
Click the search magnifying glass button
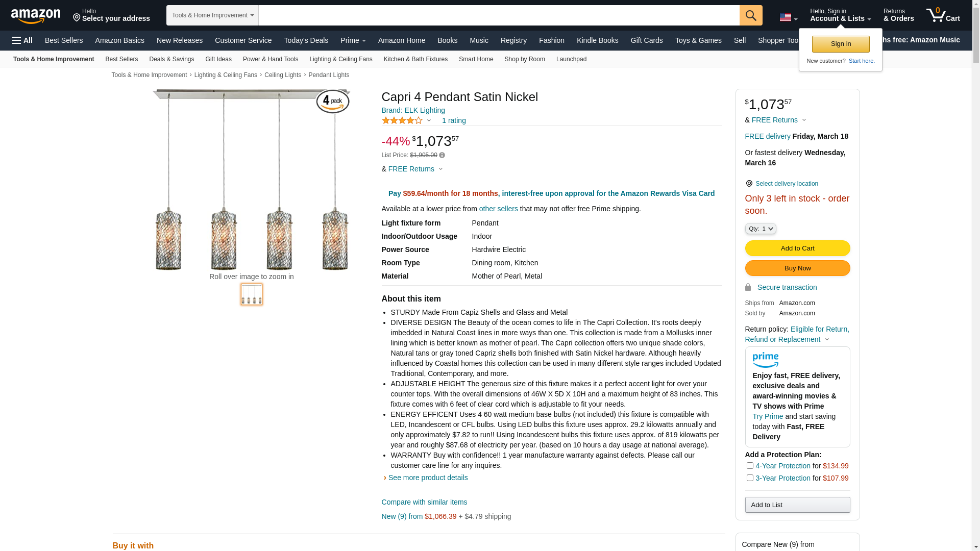tap(750, 15)
